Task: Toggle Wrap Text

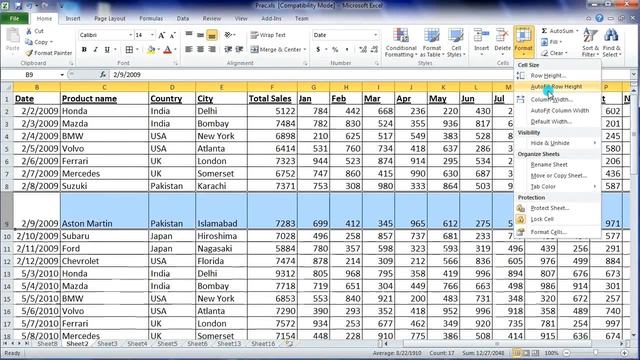Action: (x=268, y=35)
